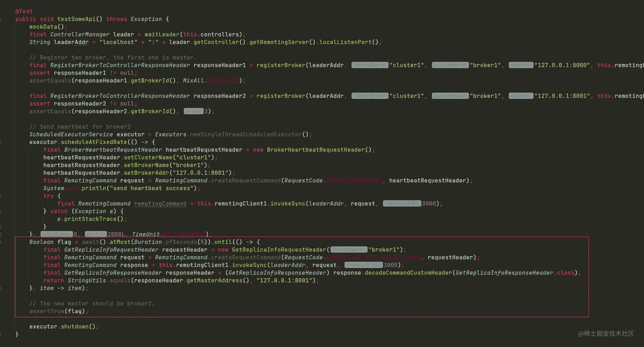Click the setBrokerAddr("127.0.0.1:8001") call
644x347 pixels.
coord(178,173)
